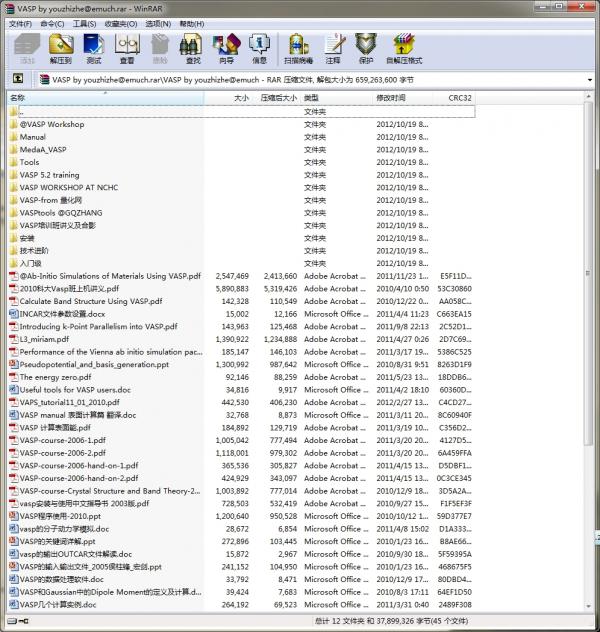The width and height of the screenshot is (600, 632).
Task: Sort by Size (大小) column header
Action: pos(228,98)
